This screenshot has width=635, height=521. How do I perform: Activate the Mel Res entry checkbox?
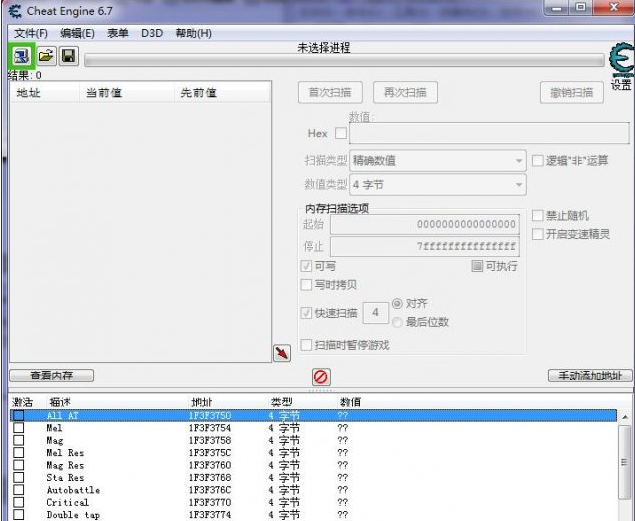coord(19,452)
